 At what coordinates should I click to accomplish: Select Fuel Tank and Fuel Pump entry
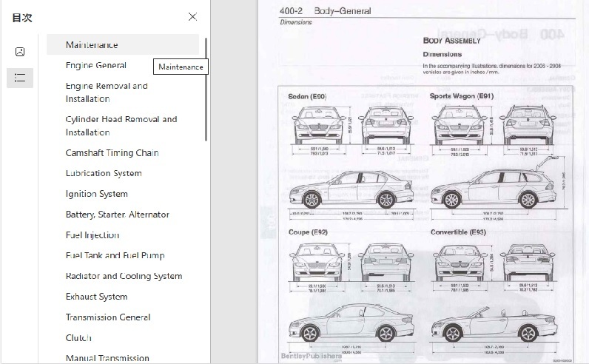[115, 255]
